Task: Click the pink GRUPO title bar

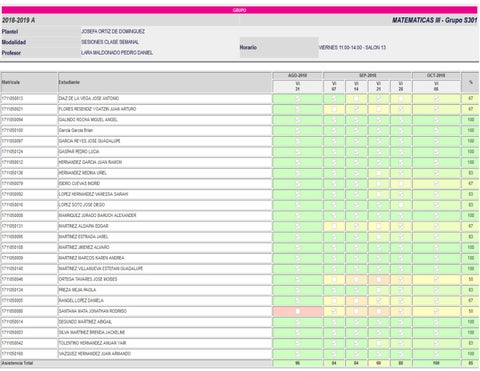Action: tap(239, 10)
